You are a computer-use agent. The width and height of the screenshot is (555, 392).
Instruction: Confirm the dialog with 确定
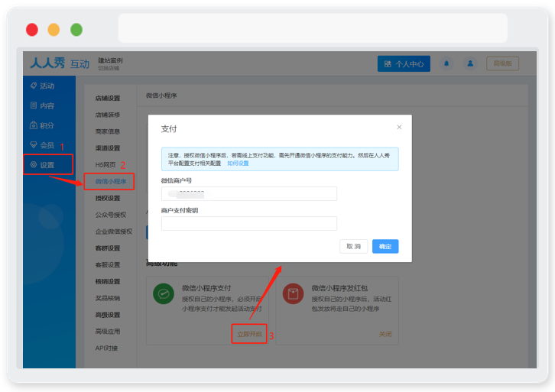pyautogui.click(x=385, y=247)
